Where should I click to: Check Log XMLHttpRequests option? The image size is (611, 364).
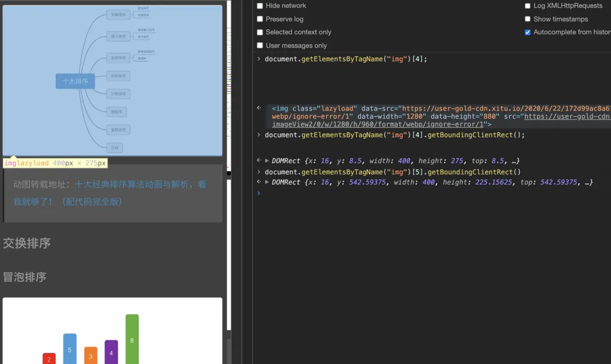(x=528, y=6)
